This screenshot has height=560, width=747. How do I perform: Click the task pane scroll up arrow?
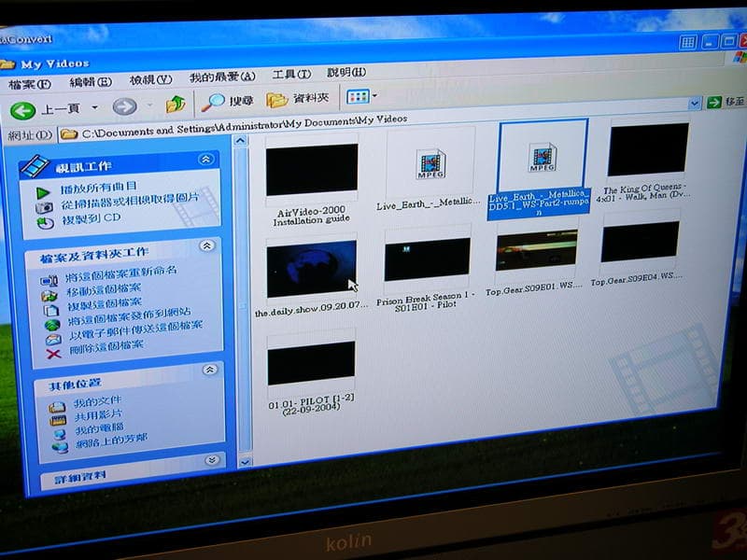[x=241, y=141]
